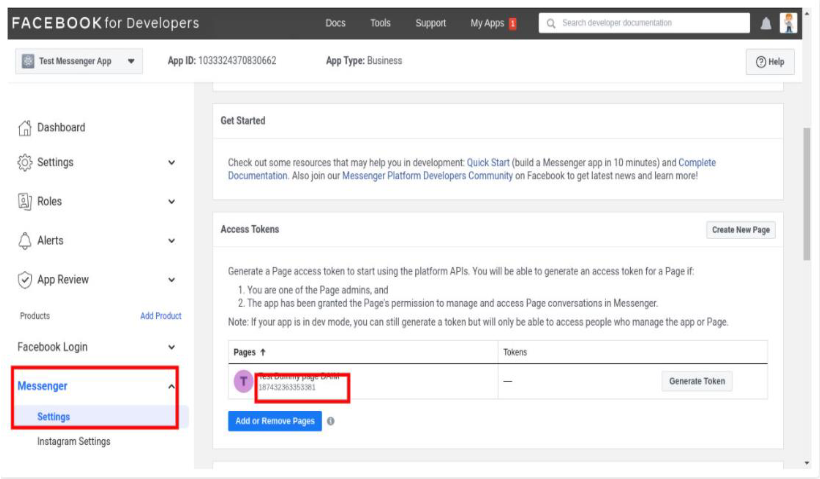The height and width of the screenshot is (479, 820).
Task: Open the Test Messenger App dropdown
Action: [x=79, y=61]
